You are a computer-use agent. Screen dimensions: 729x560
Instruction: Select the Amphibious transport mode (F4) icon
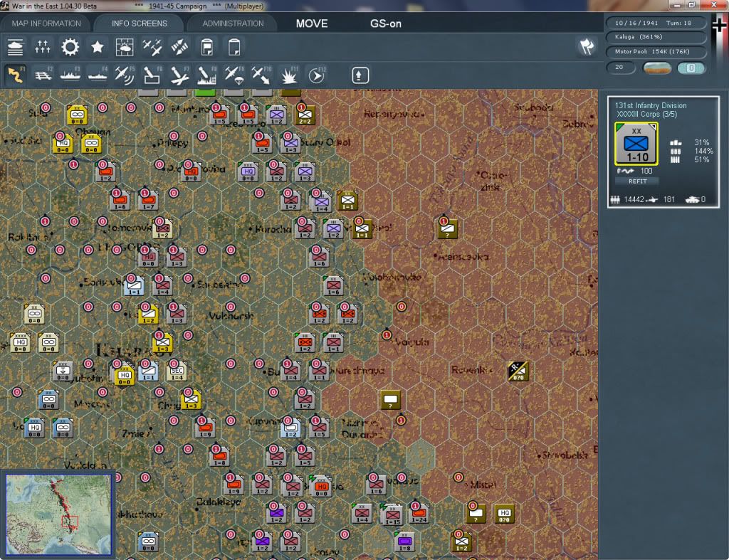click(98, 75)
